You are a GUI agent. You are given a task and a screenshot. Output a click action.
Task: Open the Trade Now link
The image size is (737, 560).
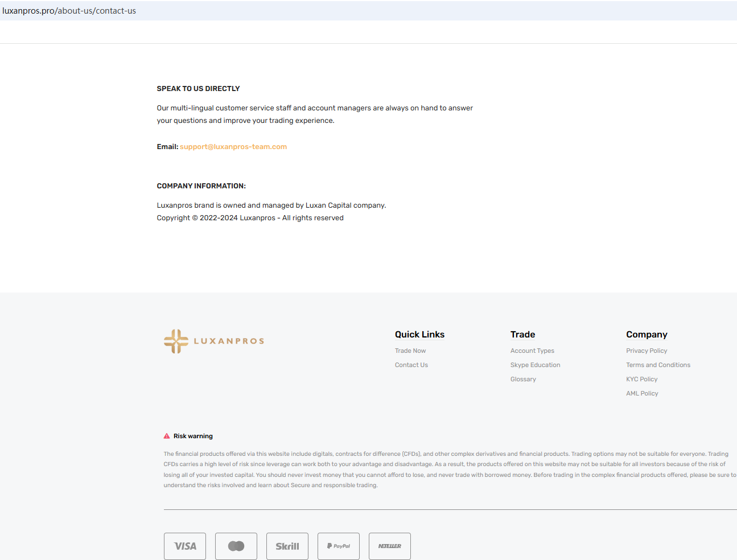(410, 351)
